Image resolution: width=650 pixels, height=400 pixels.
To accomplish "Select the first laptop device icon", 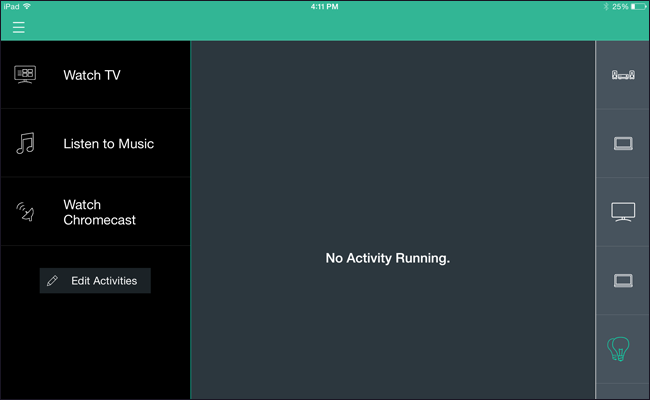I will tap(623, 143).
